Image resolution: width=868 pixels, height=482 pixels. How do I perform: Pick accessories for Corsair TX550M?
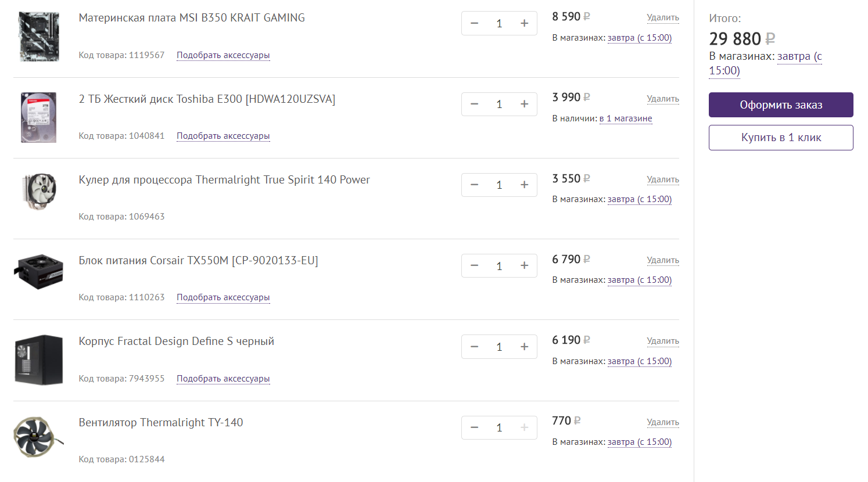point(223,297)
